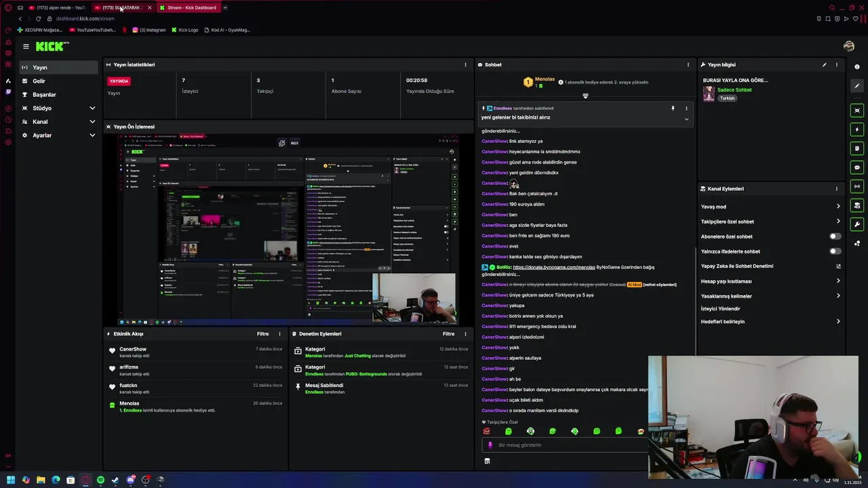The image size is (868, 488).
Task: Open Spotify from the Windows taskbar
Action: click(x=100, y=480)
